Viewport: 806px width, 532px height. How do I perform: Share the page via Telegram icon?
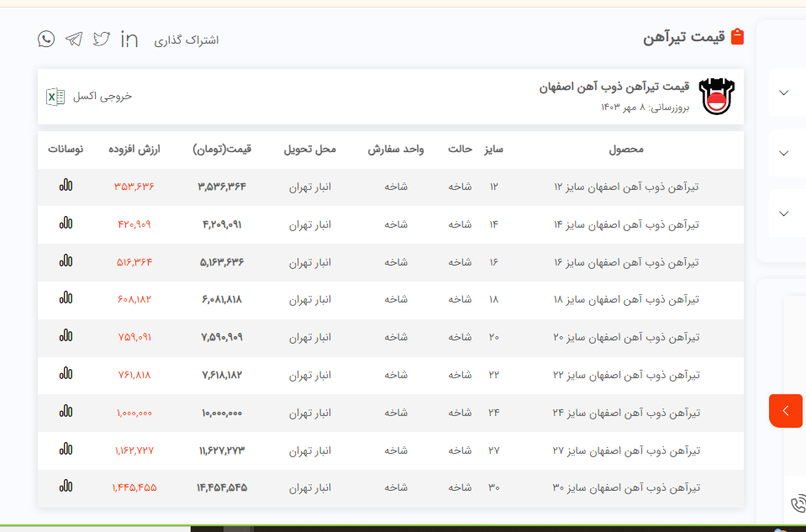click(x=74, y=39)
